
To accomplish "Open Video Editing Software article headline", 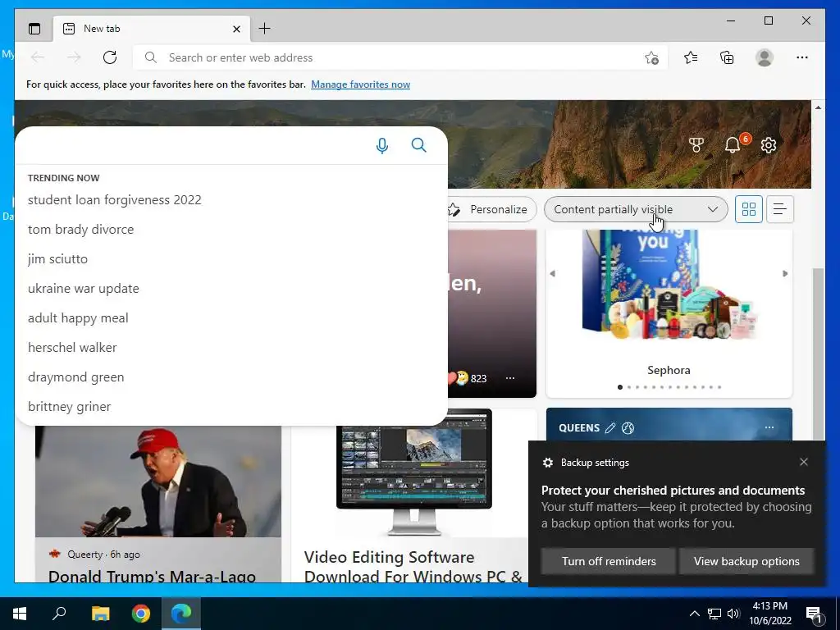I will click(413, 567).
